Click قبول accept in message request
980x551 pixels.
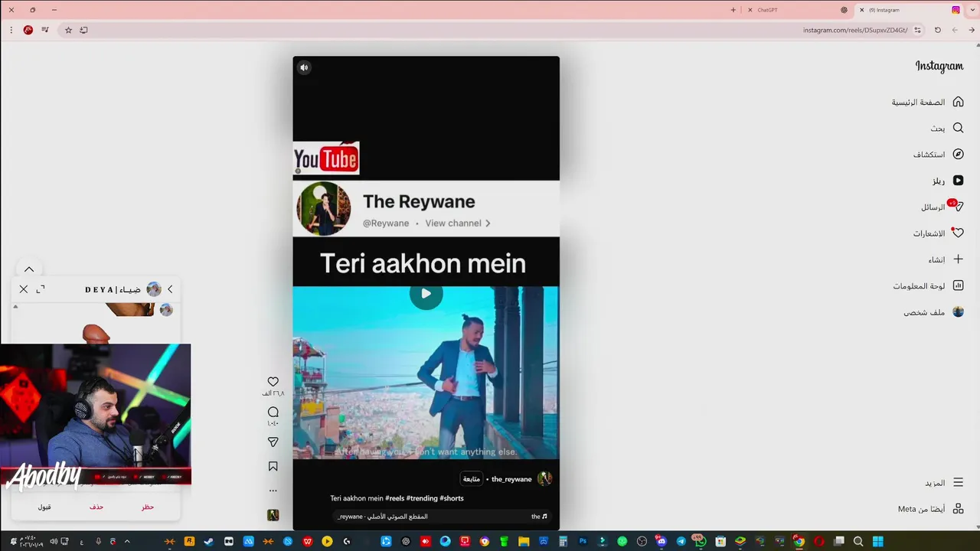coord(44,507)
